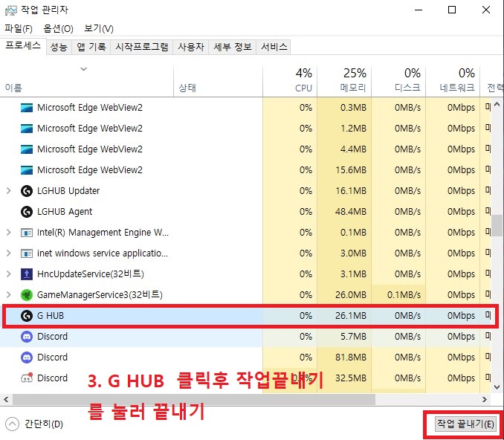Click the horizontal scrollbar left arrow
The width and height of the screenshot is (504, 440).
[x=6, y=400]
